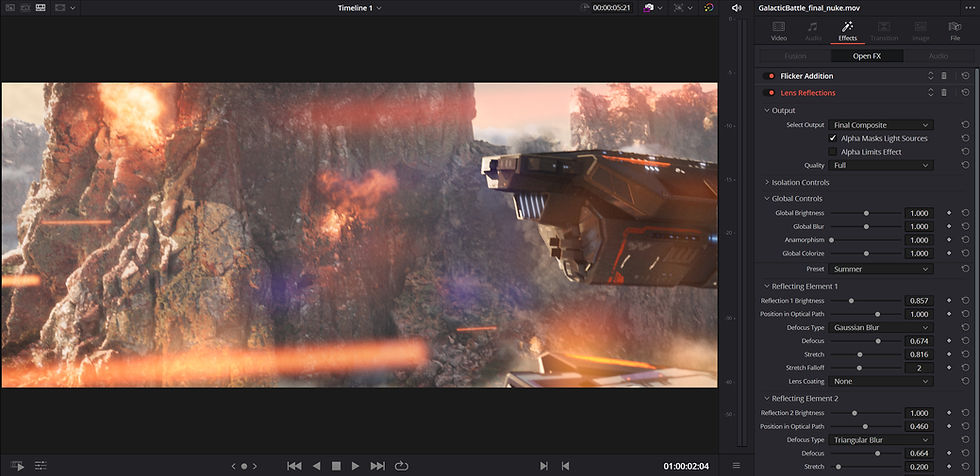Click the Global Blur value field

point(919,226)
